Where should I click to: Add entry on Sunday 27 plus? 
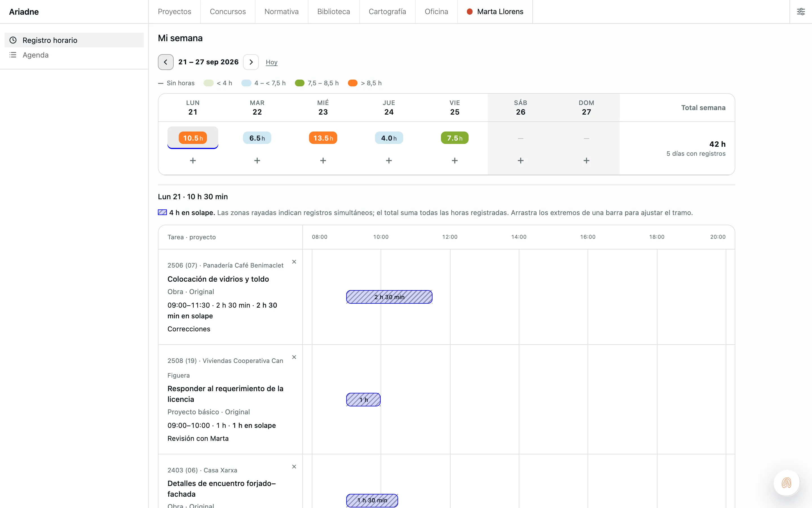tap(586, 161)
